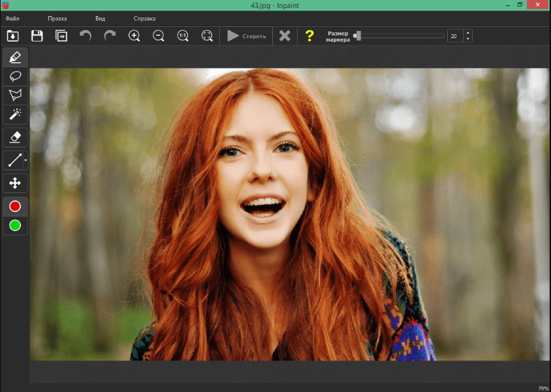Select the Polygonal Lasso tool

[x=15, y=95]
